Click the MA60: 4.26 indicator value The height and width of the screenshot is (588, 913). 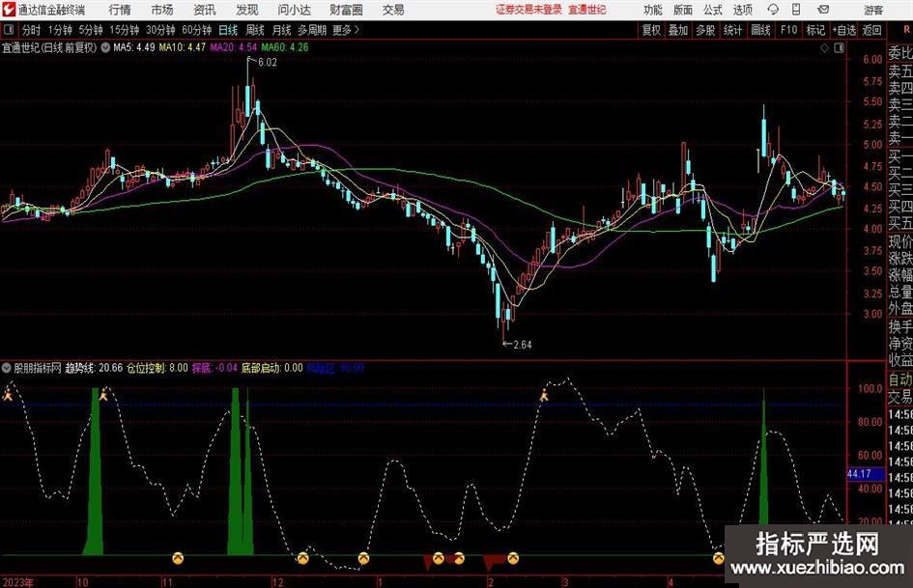coord(285,47)
